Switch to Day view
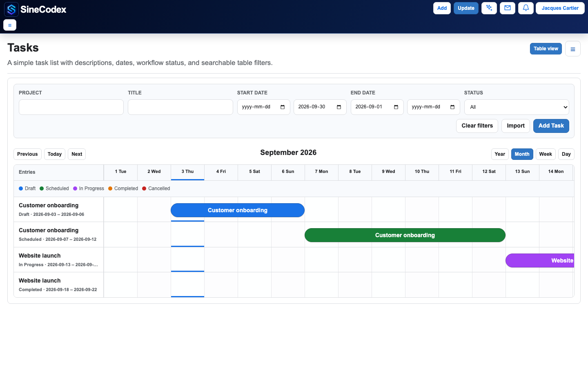Viewport: 588px width, 368px height. coord(566,154)
